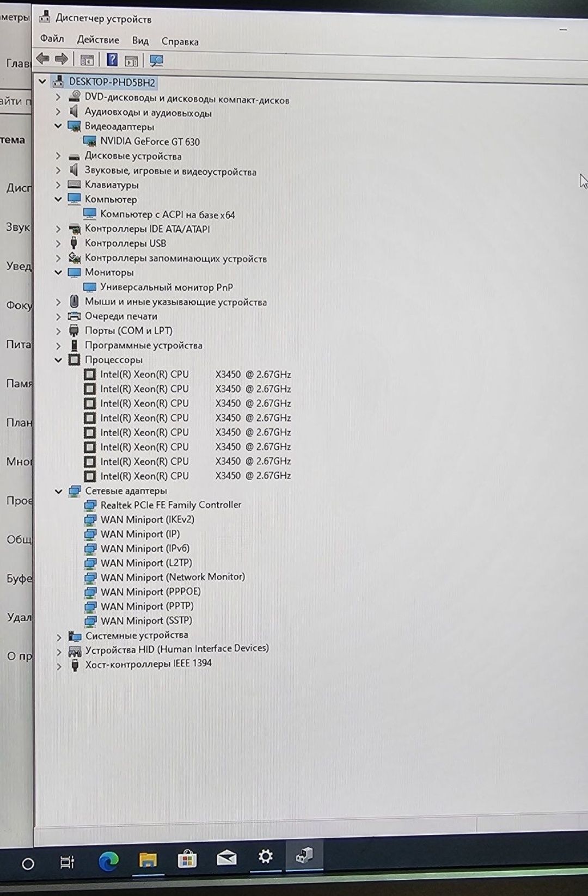Click the WAN Miniport (IKEv2) icon
This screenshot has height=896, width=588.
pos(90,520)
